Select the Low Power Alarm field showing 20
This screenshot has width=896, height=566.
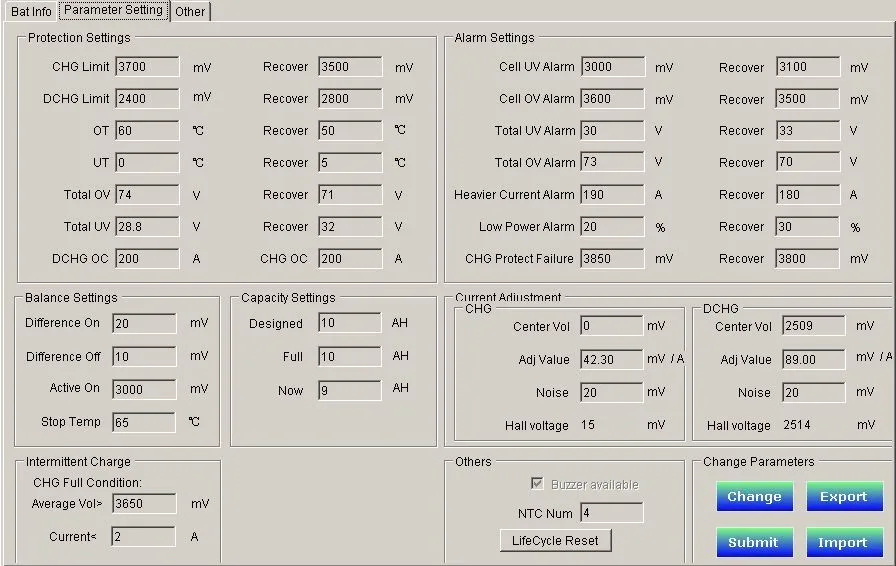tap(612, 226)
